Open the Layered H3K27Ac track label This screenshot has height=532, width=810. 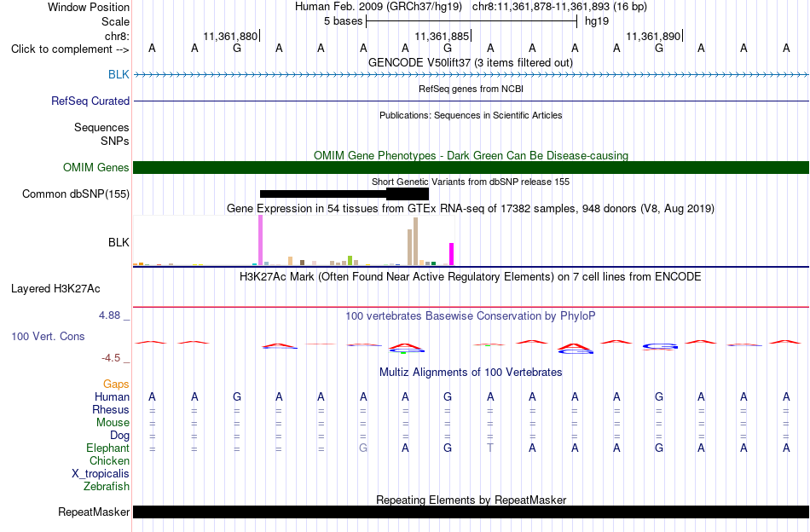(x=55, y=289)
